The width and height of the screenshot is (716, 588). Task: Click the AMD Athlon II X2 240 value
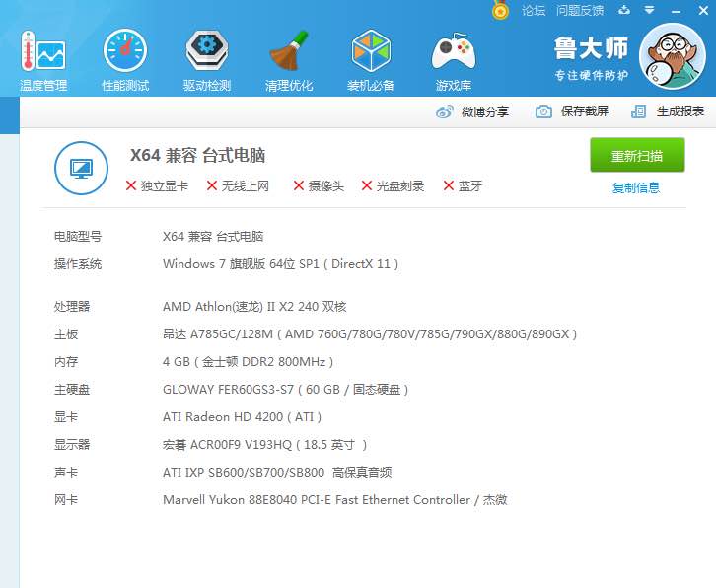(254, 306)
